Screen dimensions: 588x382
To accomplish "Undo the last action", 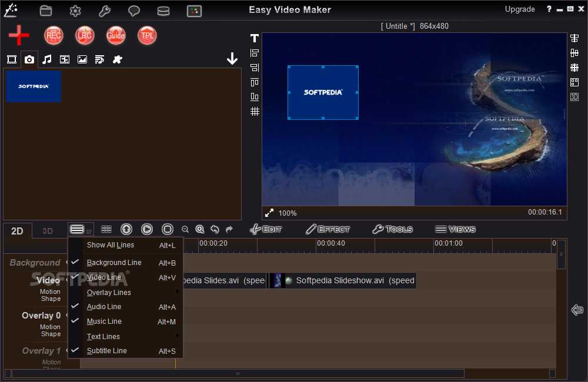I will [x=215, y=229].
